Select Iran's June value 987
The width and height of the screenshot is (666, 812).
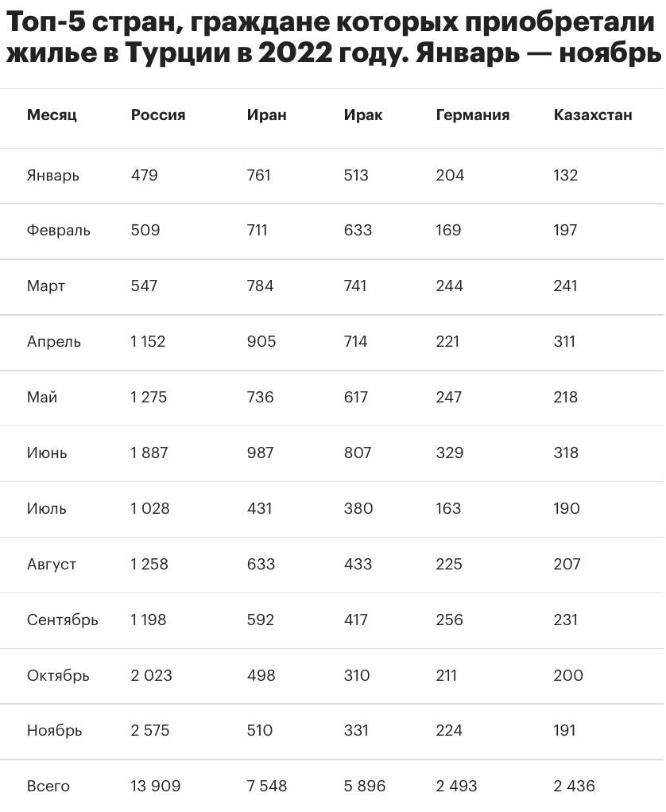tap(260, 453)
